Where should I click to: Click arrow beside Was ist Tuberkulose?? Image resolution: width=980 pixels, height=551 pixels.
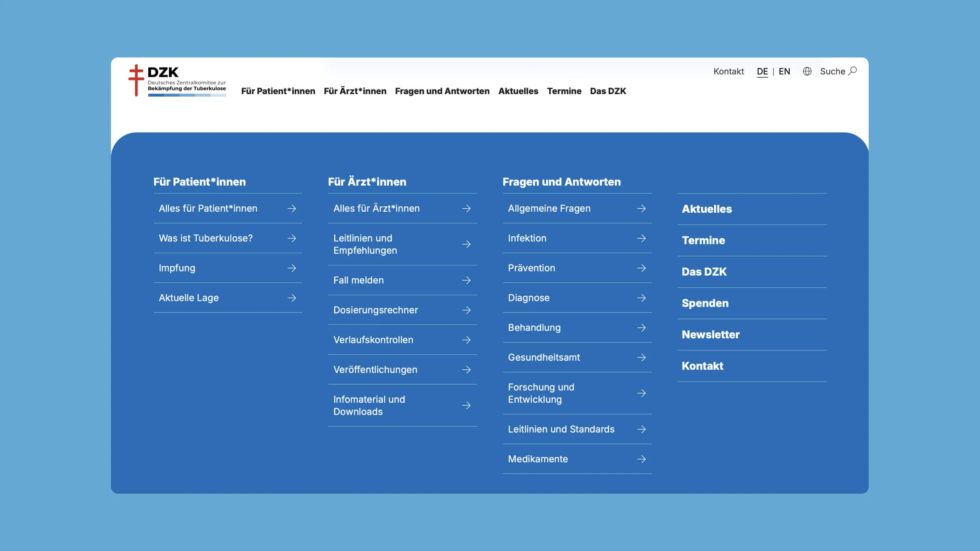coord(292,238)
